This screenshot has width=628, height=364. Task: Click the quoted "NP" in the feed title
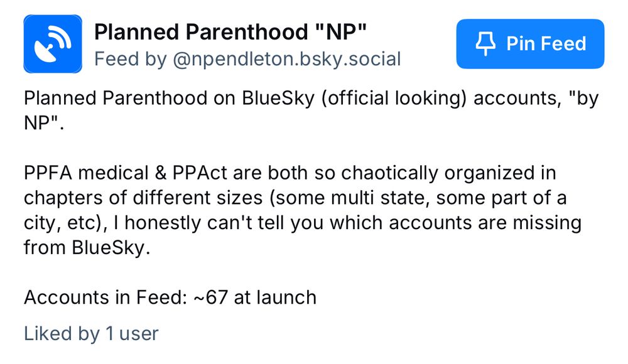(340, 31)
